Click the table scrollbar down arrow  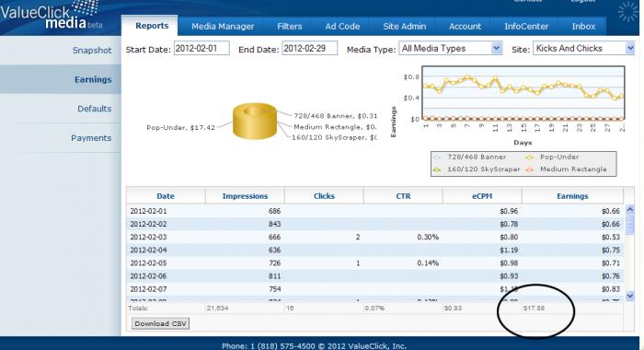(x=630, y=296)
